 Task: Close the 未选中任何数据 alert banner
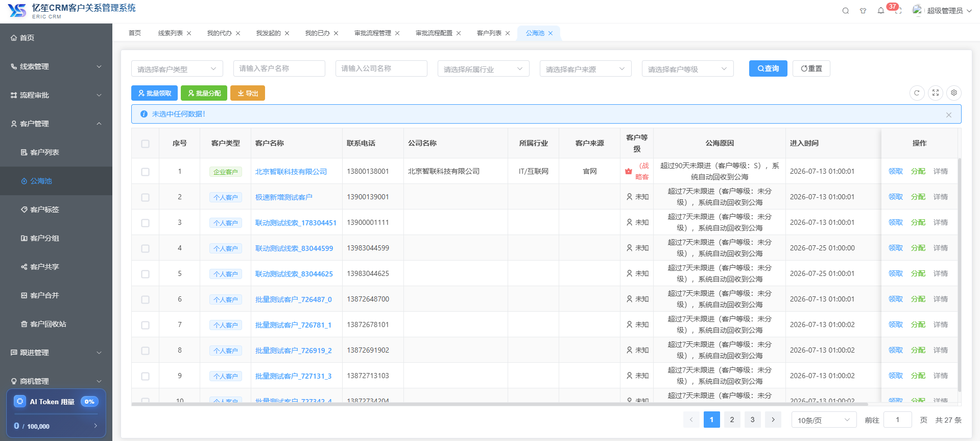pyautogui.click(x=949, y=115)
